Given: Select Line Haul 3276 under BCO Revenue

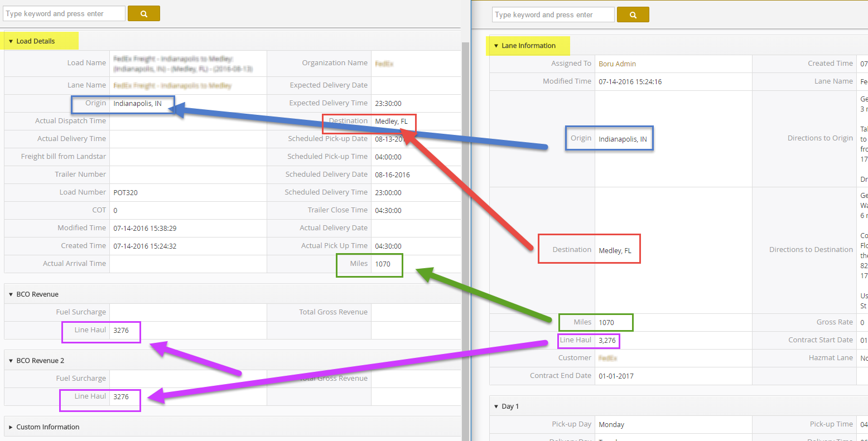Looking at the screenshot, I should coord(121,330).
